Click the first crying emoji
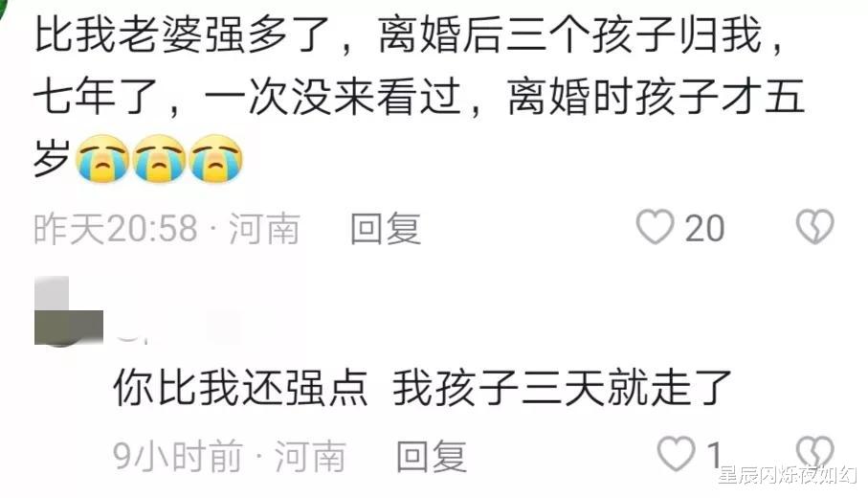 click(x=103, y=159)
